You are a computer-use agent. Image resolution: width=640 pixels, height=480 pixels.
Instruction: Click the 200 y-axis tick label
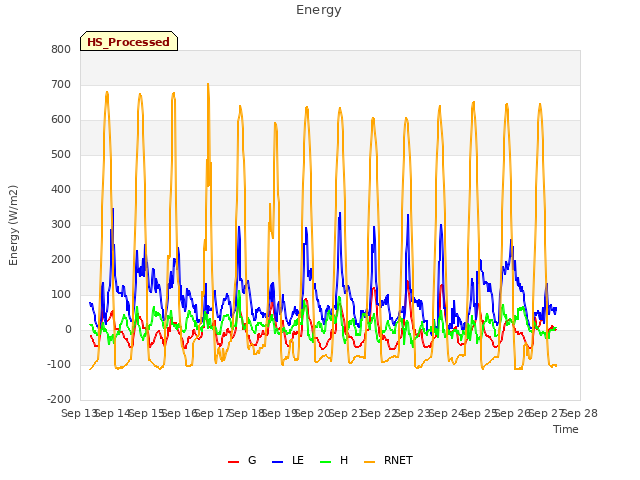61,260
